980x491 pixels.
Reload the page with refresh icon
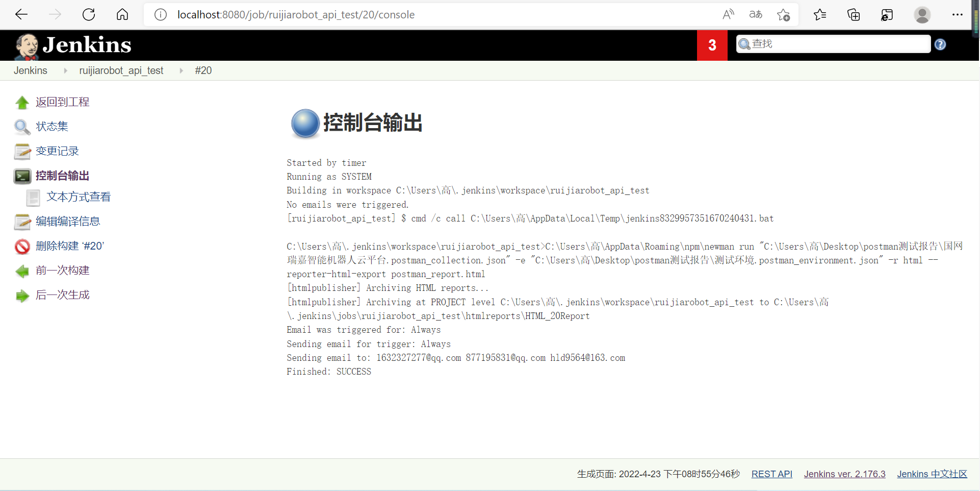[x=89, y=14]
